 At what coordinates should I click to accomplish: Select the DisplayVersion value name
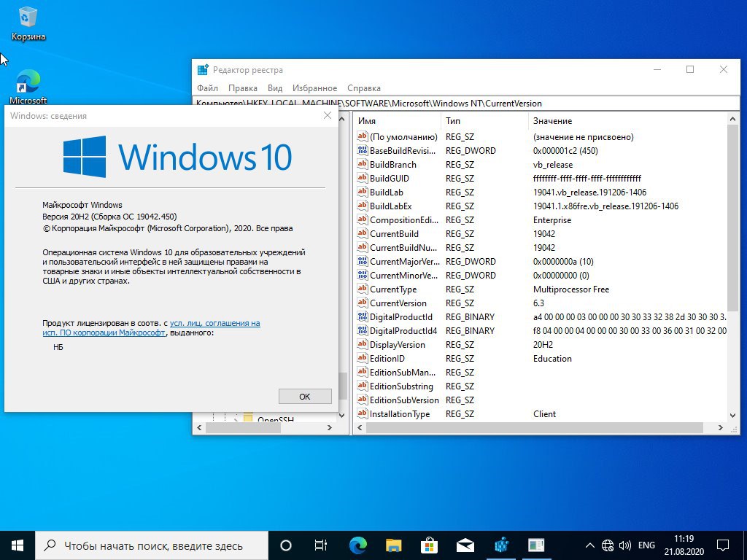pyautogui.click(x=398, y=344)
